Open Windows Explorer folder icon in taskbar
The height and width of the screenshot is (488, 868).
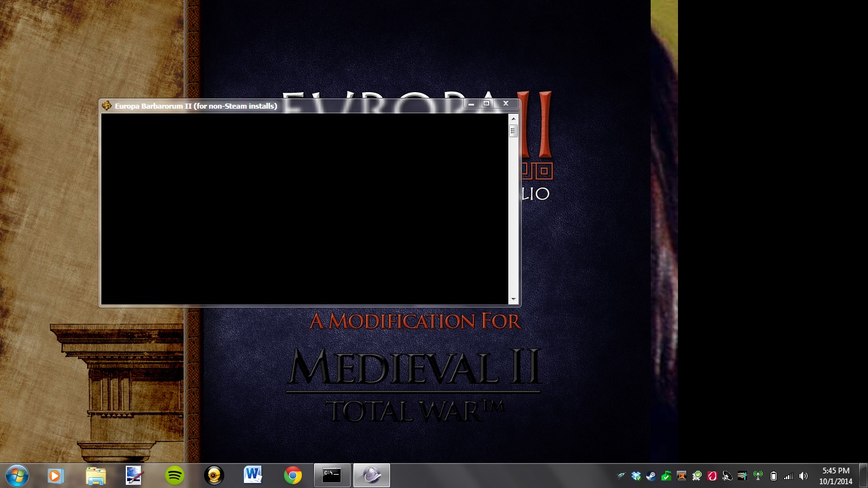[95, 475]
